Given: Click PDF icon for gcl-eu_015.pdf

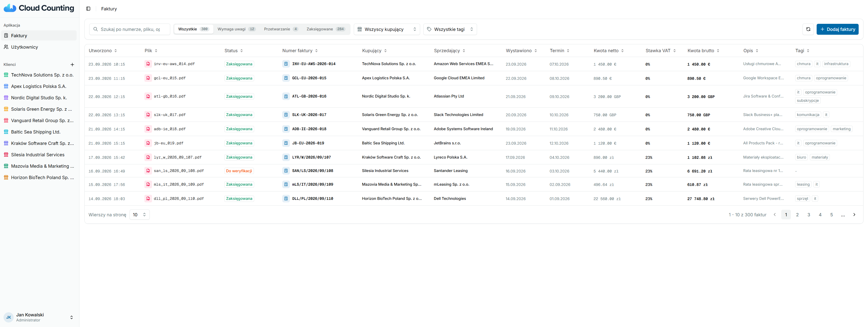Looking at the screenshot, I should 148,78.
